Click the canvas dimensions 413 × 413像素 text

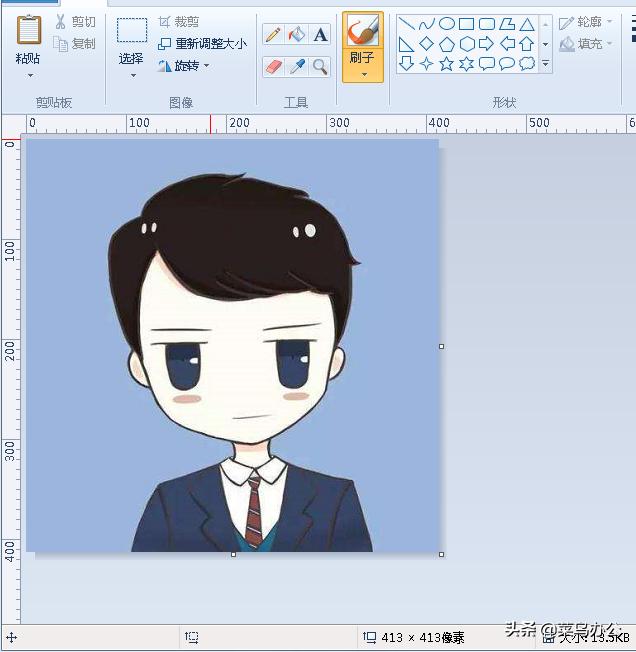point(423,637)
